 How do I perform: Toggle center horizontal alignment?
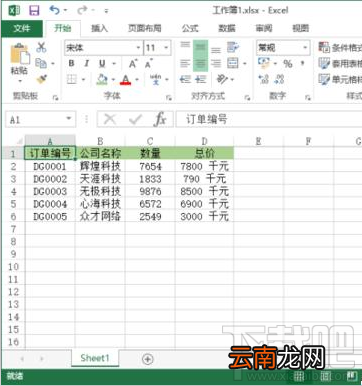click(x=200, y=63)
